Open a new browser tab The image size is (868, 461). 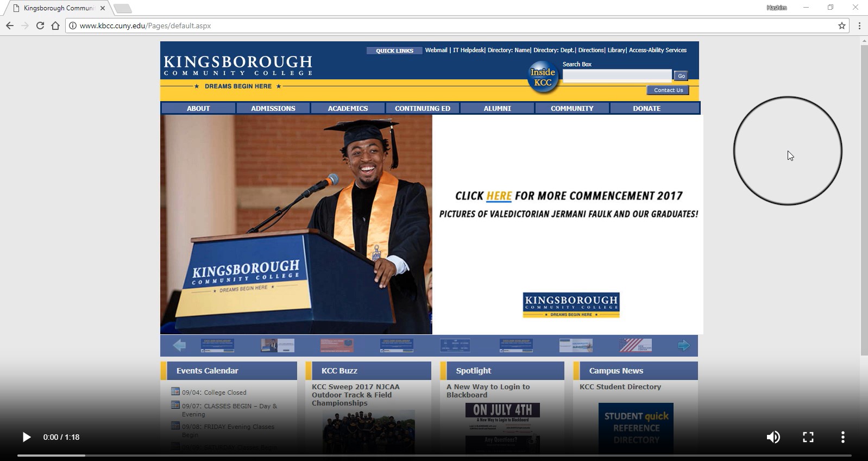123,8
